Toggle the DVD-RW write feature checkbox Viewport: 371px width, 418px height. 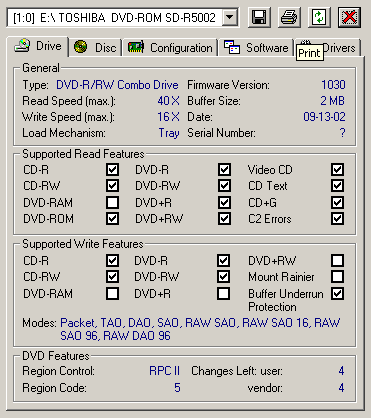(x=223, y=276)
